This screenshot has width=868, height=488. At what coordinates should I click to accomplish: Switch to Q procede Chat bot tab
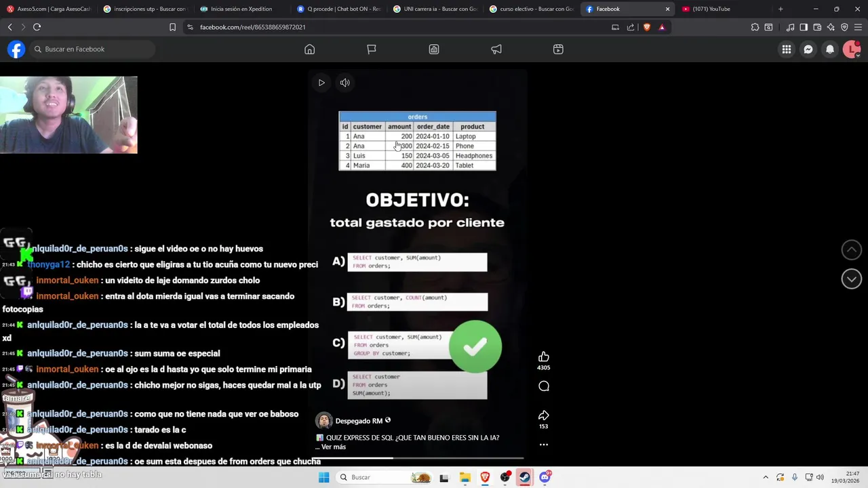[338, 9]
